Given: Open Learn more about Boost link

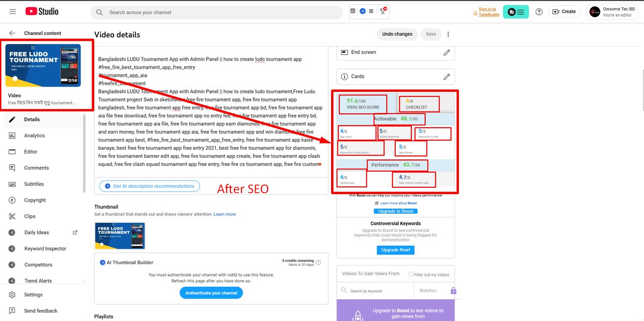Looking at the screenshot, I should coord(398,203).
